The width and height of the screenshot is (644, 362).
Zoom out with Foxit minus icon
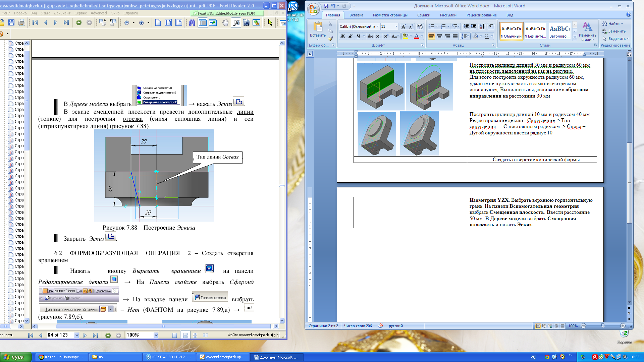(127, 23)
